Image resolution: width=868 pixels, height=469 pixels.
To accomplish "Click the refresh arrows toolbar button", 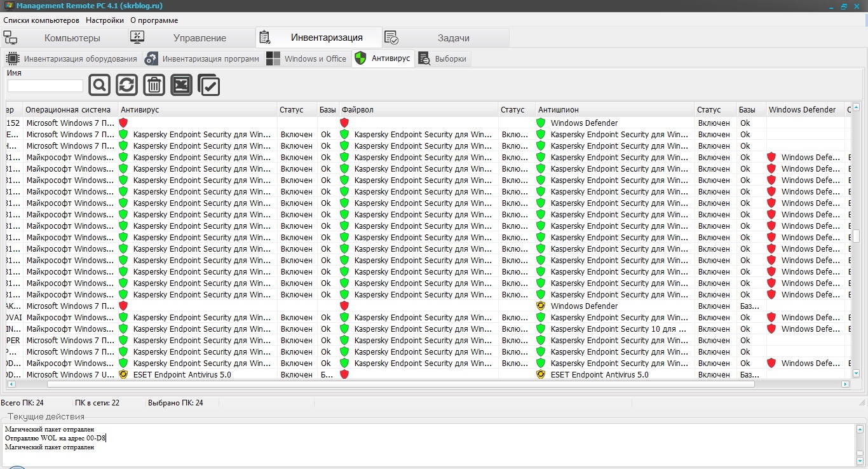I will pos(127,85).
